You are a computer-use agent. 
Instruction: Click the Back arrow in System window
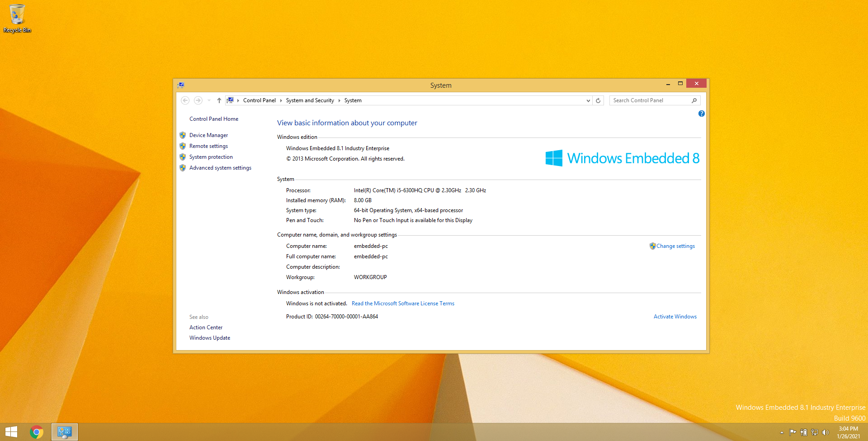(185, 100)
